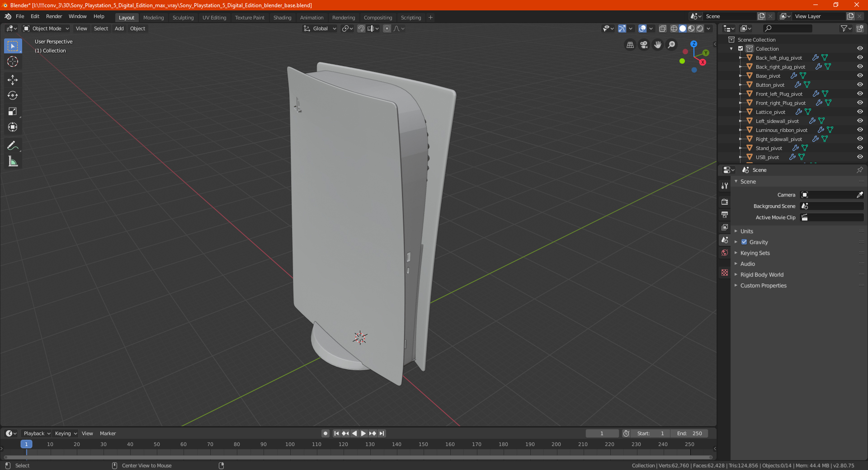Open Global transform orientation dropdown

pyautogui.click(x=320, y=28)
